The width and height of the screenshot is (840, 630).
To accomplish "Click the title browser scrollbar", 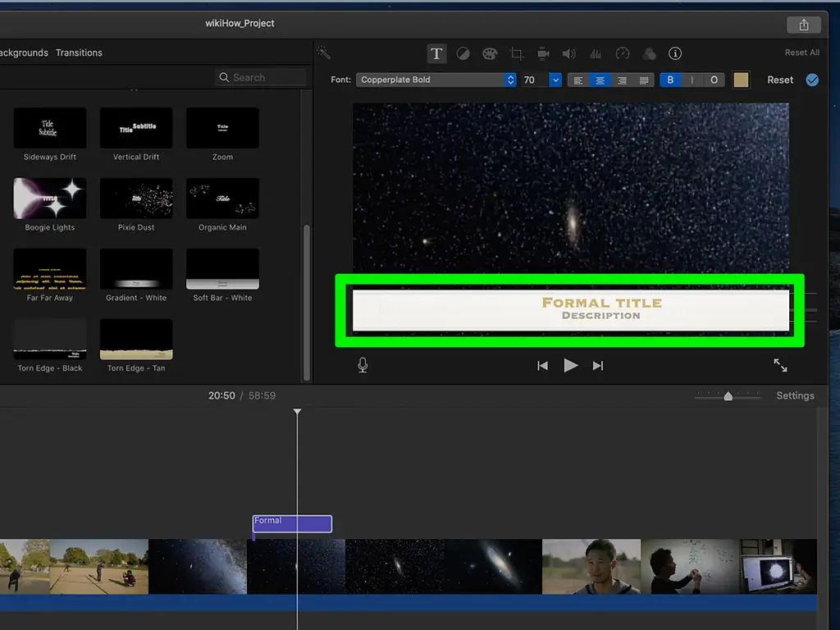I will 307,302.
